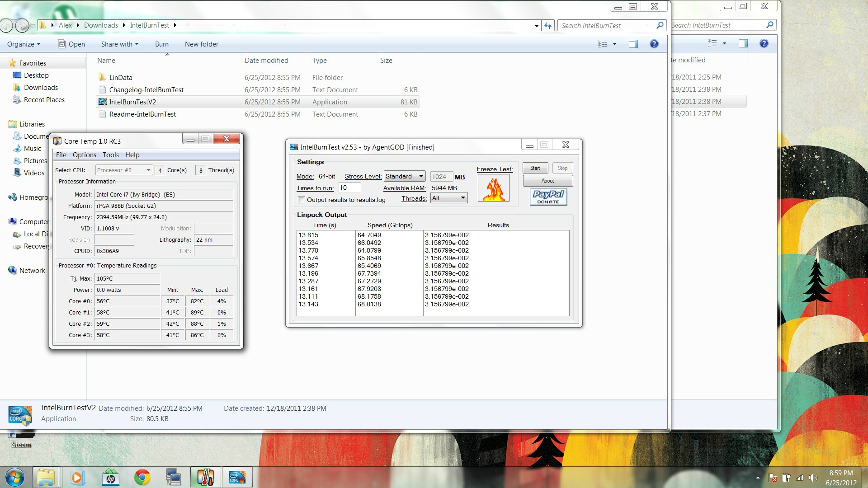868x488 pixels.
Task: Open the Steam desktop shortcut
Action: click(x=21, y=440)
